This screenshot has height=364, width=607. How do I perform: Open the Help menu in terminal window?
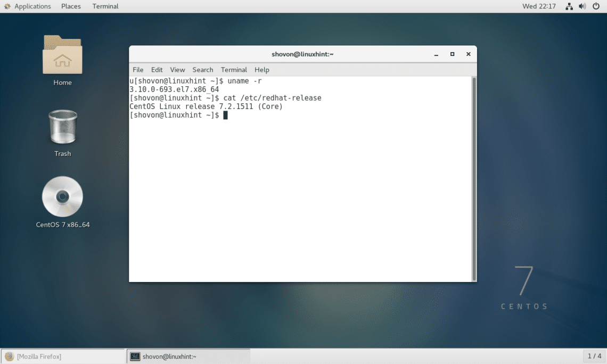pyautogui.click(x=261, y=70)
